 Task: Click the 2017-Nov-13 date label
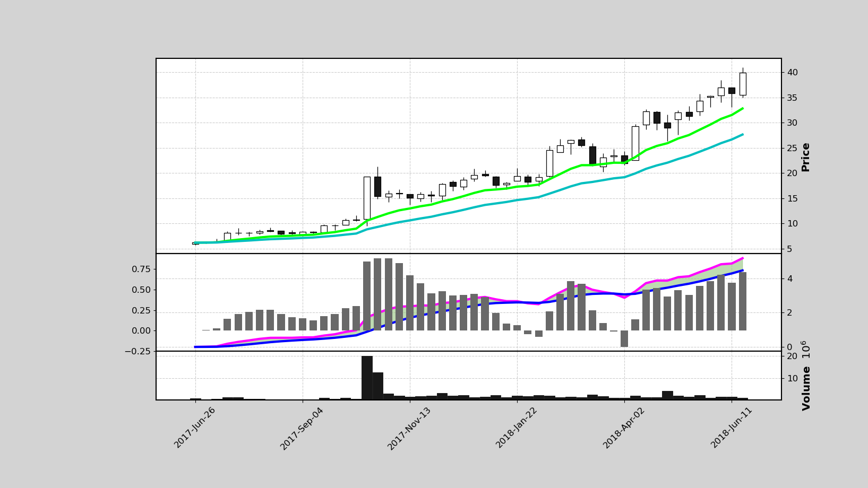[409, 429]
